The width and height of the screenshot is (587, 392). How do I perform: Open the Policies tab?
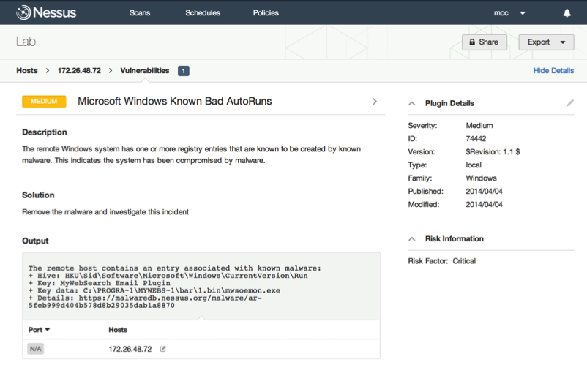(266, 12)
